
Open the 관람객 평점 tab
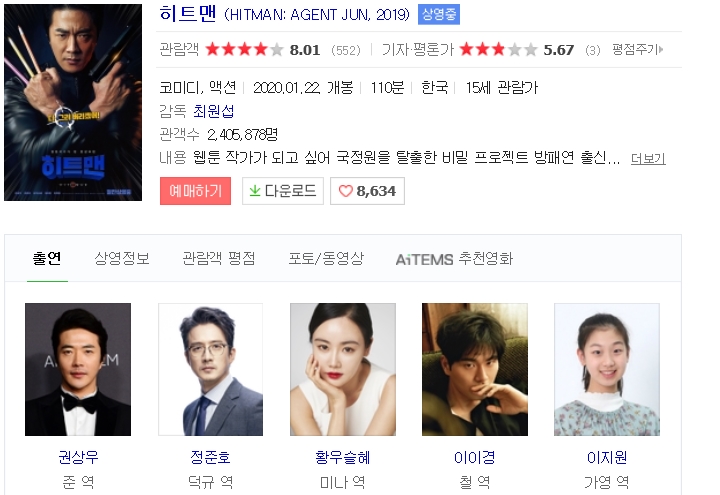tap(219, 259)
